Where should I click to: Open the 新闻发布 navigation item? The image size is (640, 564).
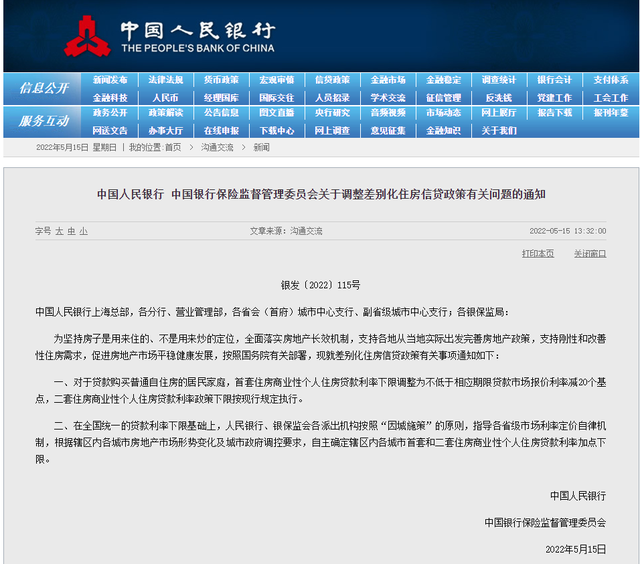pos(110,80)
